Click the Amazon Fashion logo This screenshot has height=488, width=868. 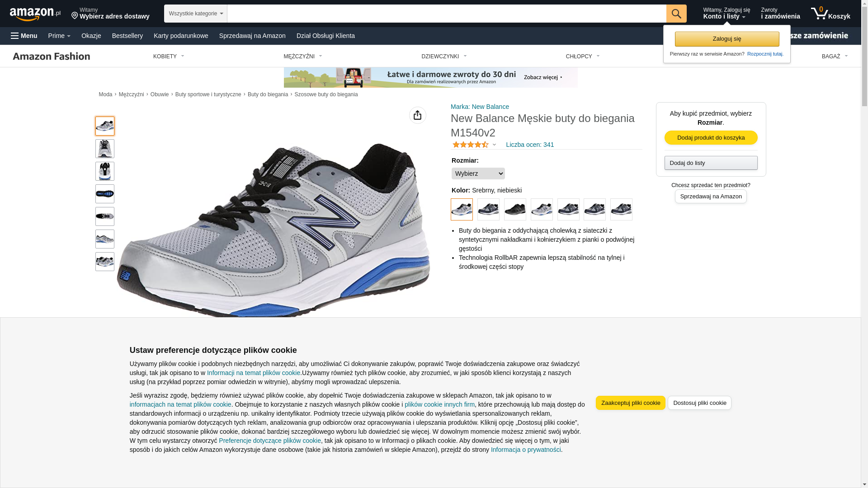[52, 56]
